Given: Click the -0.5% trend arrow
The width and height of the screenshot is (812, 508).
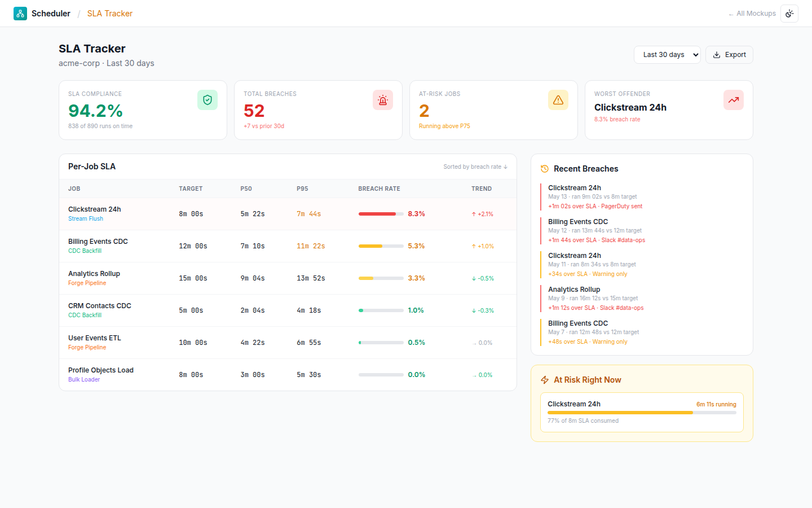Looking at the screenshot, I should (482, 279).
